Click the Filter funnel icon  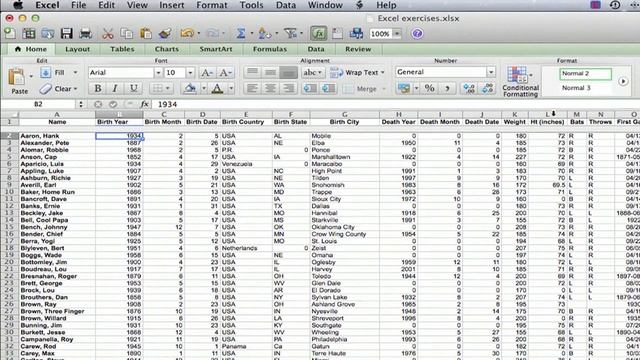point(290,33)
